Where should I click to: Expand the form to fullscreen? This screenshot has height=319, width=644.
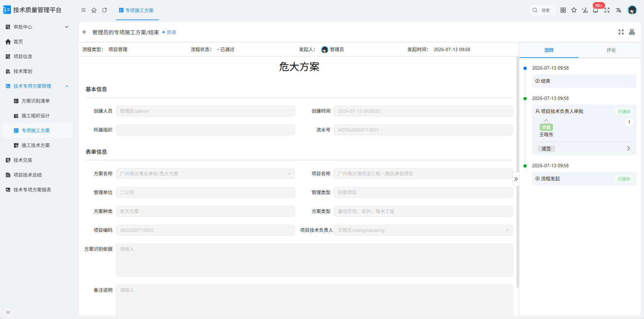(621, 32)
